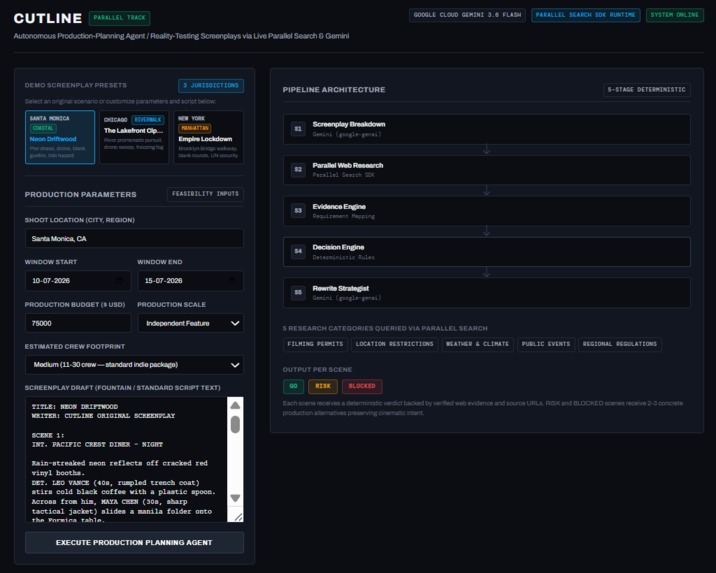The width and height of the screenshot is (716, 573).
Task: Click the Production Budget input field
Action: pos(78,323)
